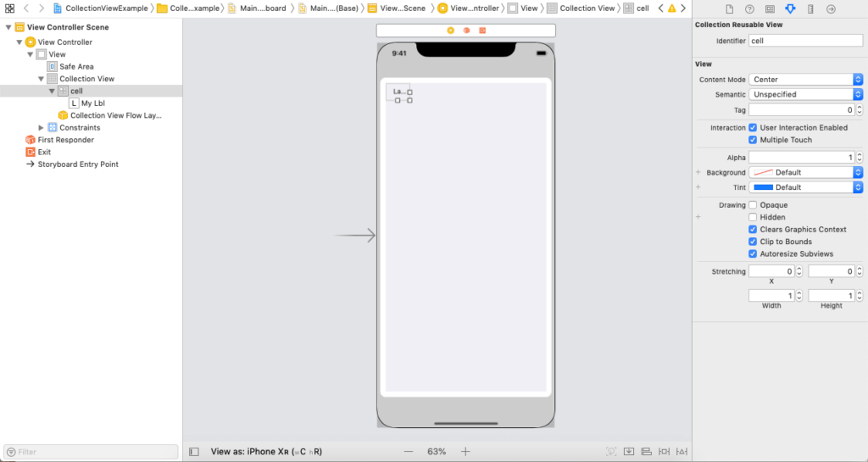Open Resolve Auto Layout Issues icon

point(682,452)
